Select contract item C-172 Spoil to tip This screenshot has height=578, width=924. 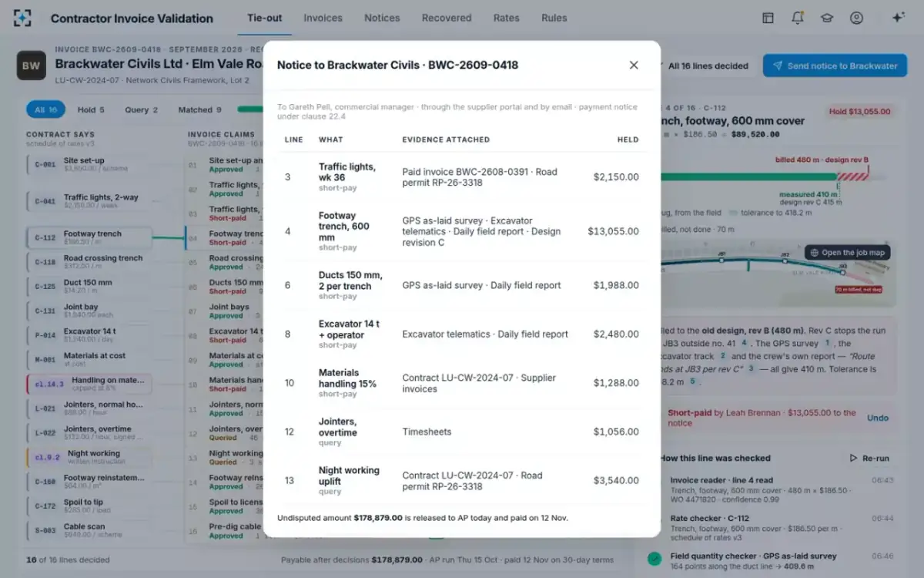[89, 506]
